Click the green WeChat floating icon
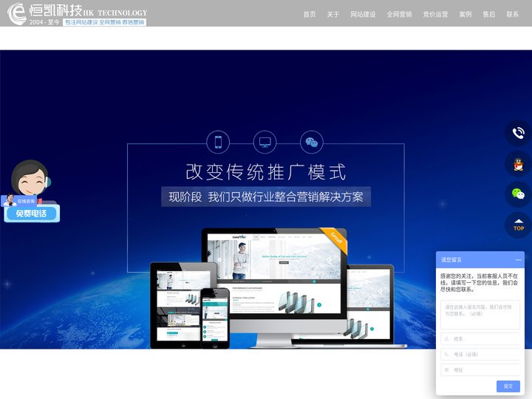 518,194
